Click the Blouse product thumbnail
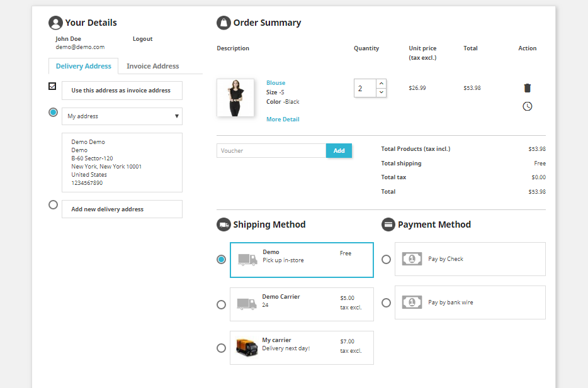The image size is (588, 388). pos(235,97)
